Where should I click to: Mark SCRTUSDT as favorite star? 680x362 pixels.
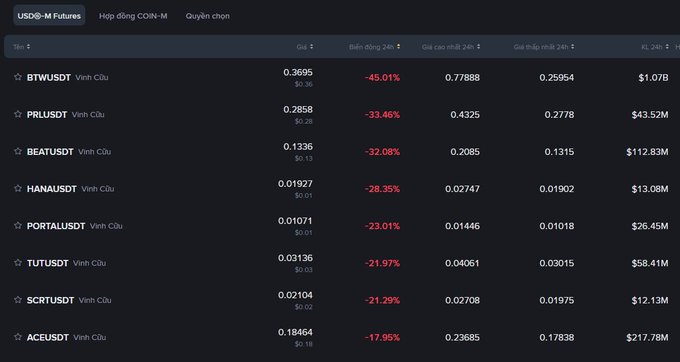[18, 300]
